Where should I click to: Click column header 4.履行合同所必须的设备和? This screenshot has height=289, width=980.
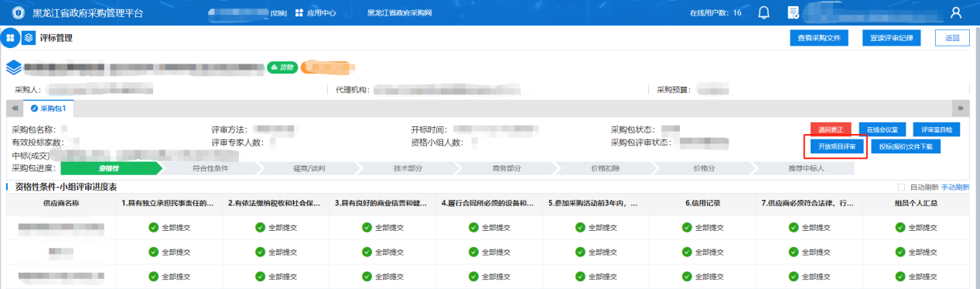pyautogui.click(x=490, y=203)
